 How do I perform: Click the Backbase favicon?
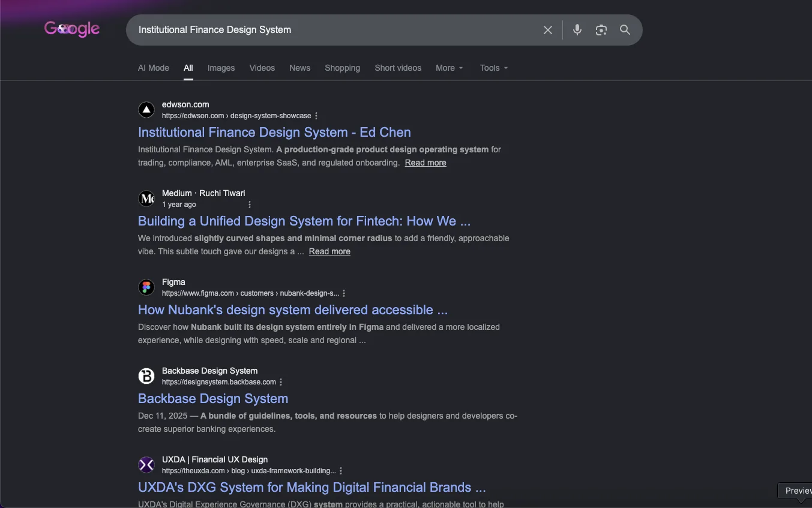(146, 376)
